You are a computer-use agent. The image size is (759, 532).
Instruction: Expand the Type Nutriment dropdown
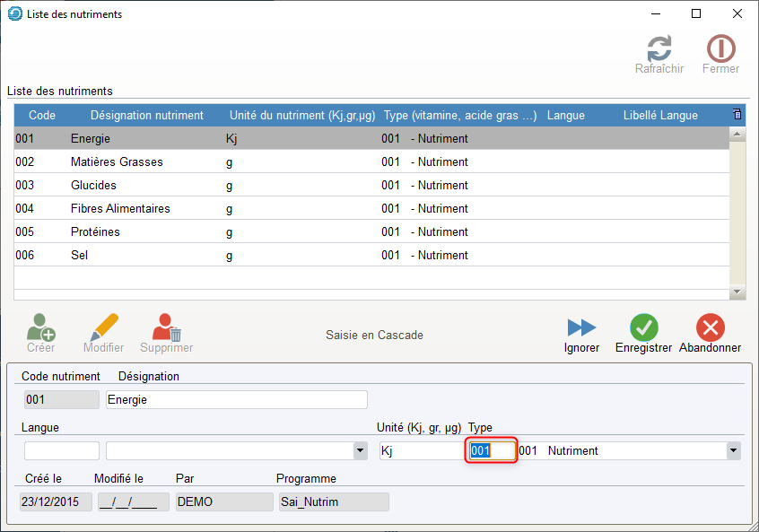733,451
